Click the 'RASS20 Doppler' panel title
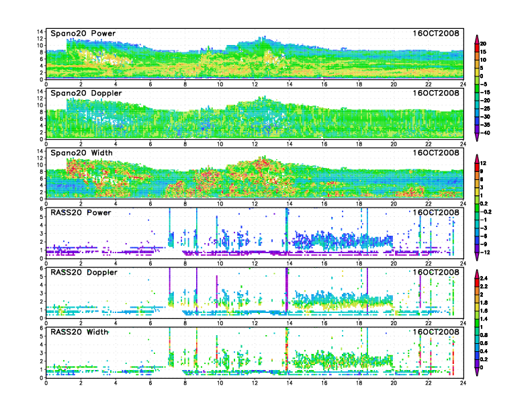The image size is (532, 411). click(x=84, y=272)
